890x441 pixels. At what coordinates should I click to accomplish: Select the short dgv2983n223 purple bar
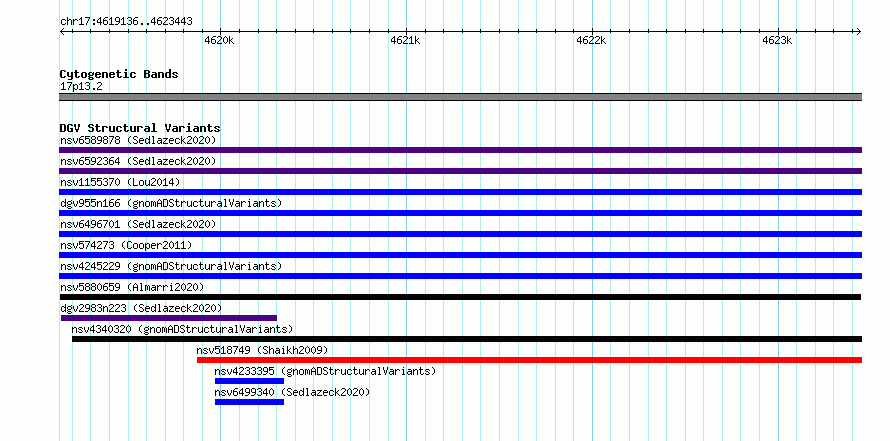pyautogui.click(x=169, y=318)
